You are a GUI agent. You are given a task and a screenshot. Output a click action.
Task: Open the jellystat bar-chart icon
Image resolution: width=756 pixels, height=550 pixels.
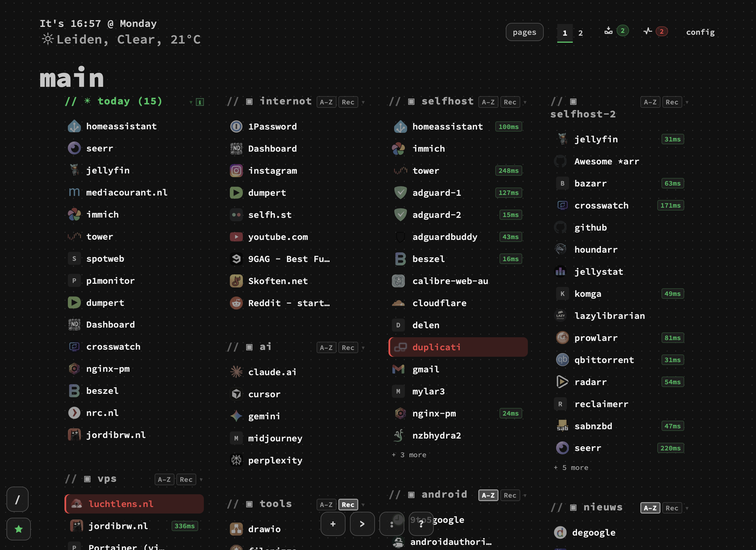coord(560,272)
